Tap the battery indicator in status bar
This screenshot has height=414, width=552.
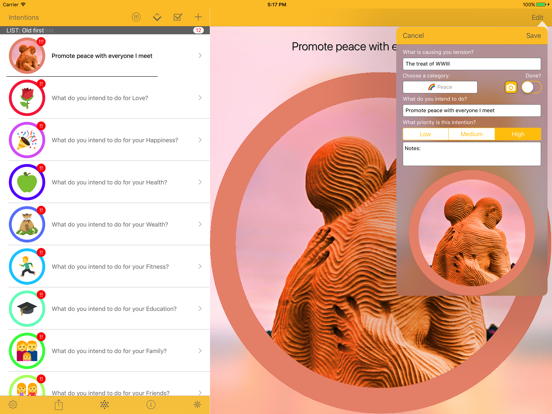click(541, 5)
